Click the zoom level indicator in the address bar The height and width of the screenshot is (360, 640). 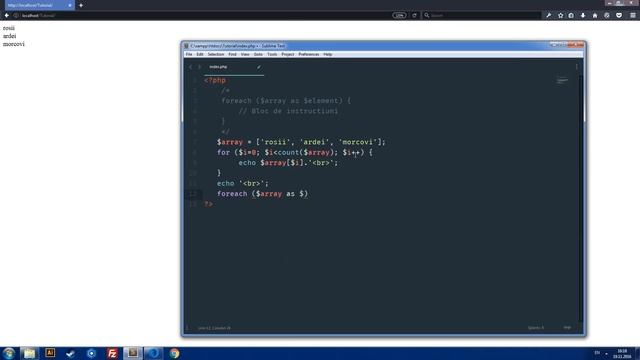point(399,16)
